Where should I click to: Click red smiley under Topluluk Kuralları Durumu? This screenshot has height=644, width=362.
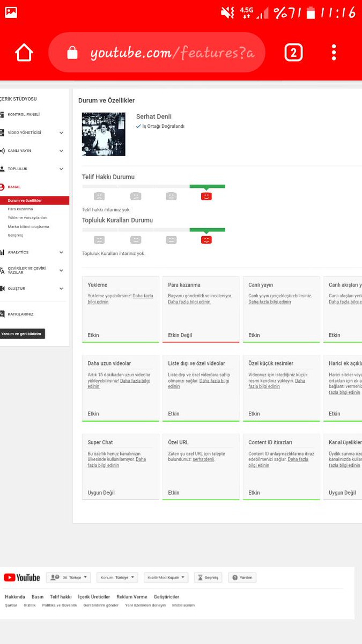tap(206, 240)
